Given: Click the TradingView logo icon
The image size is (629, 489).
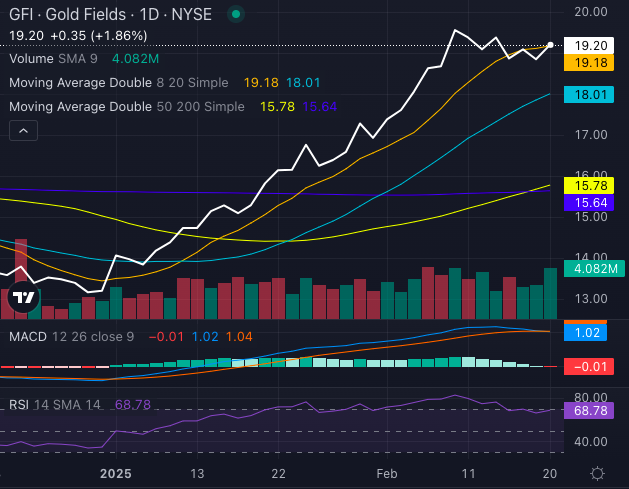Looking at the screenshot, I should point(24,297).
